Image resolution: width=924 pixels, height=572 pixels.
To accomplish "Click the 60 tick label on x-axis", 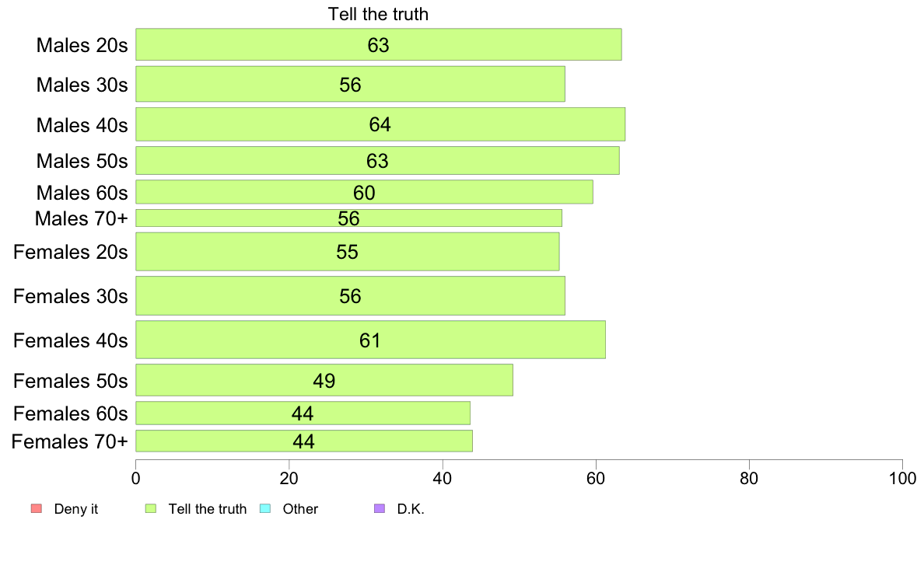I will click(x=595, y=478).
